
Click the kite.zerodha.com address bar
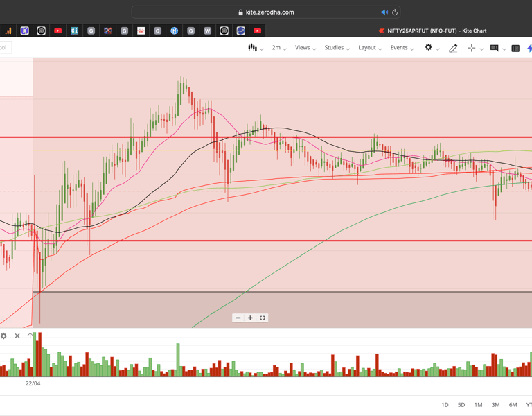[x=266, y=12]
